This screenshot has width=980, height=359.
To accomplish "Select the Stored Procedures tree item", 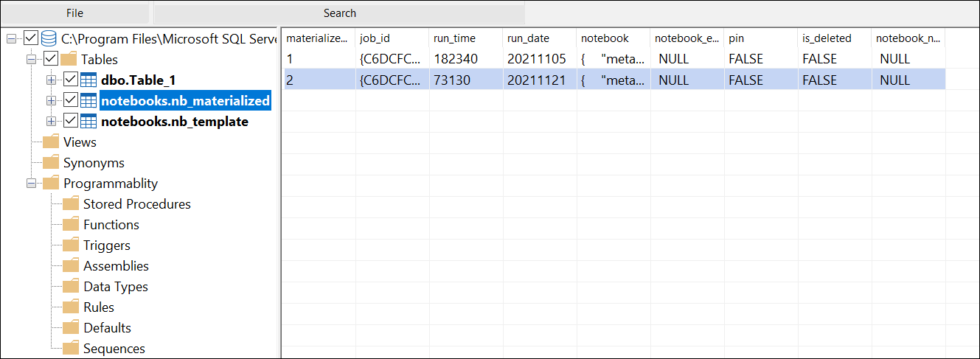I will 137,203.
